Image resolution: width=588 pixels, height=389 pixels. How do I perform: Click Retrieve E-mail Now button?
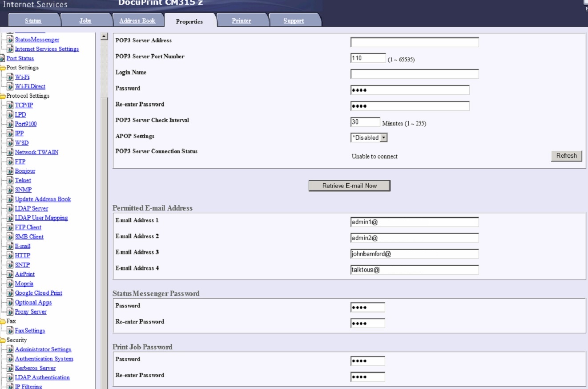(x=349, y=186)
